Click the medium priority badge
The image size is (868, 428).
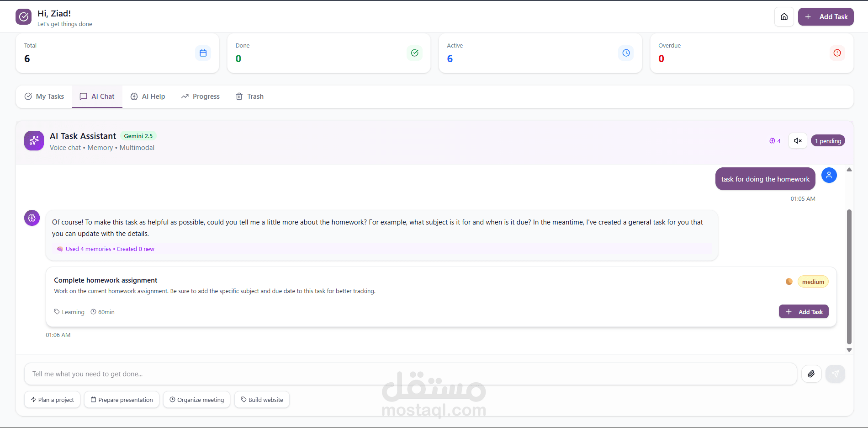(x=813, y=282)
